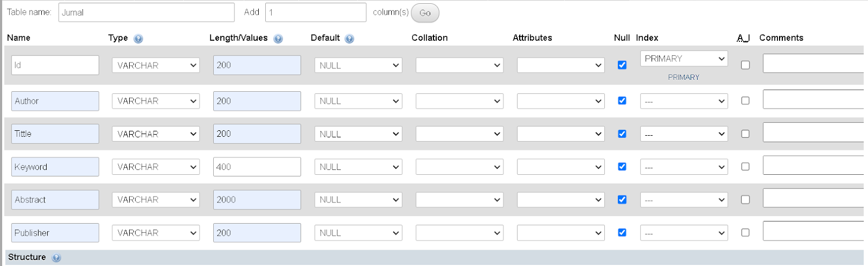Enable auto-increment checkbox for Id row

(x=745, y=65)
